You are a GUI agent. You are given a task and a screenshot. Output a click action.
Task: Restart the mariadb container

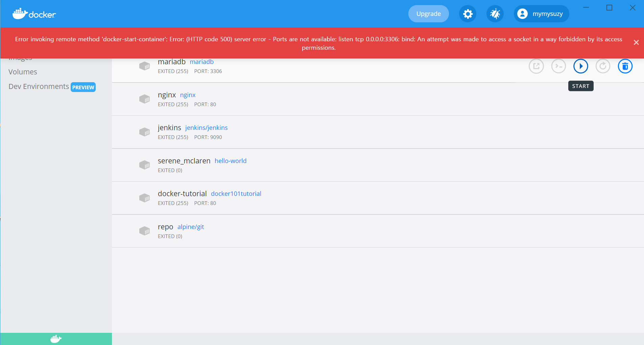603,66
